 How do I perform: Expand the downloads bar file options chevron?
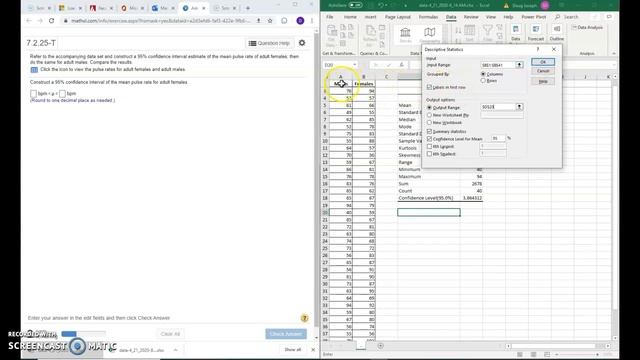[x=176, y=350]
